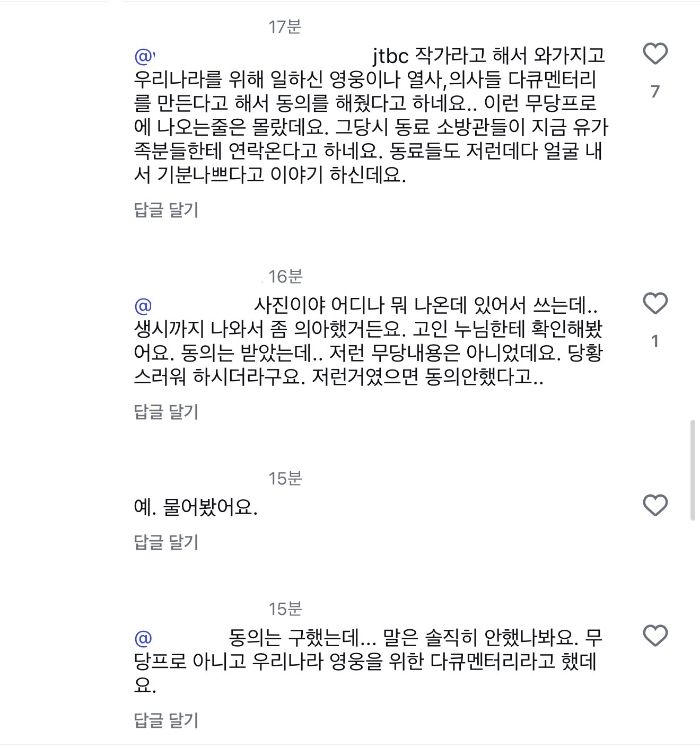Open reply for the 다큐멘터리라고 했데요 comment
The image size is (700, 748).
coord(166,720)
